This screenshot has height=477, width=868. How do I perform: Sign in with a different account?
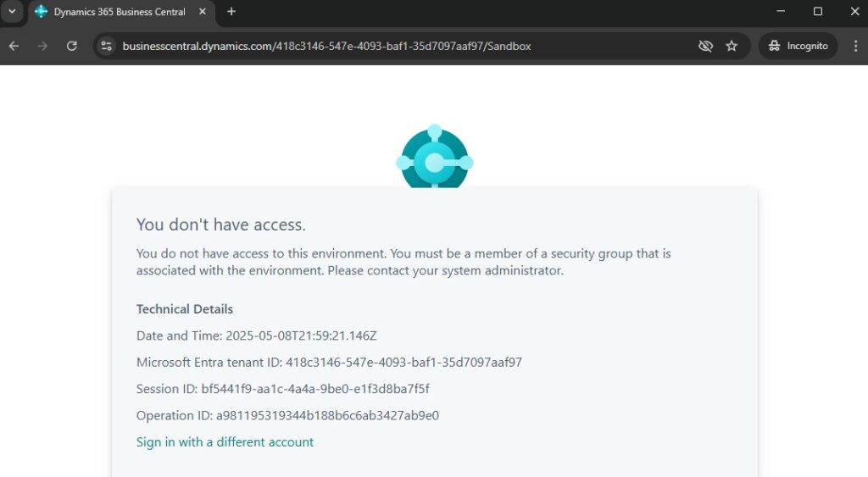[225, 442]
